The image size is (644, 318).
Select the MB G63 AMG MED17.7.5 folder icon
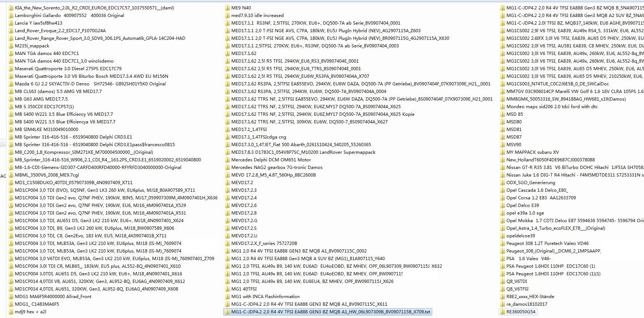(x=11, y=99)
